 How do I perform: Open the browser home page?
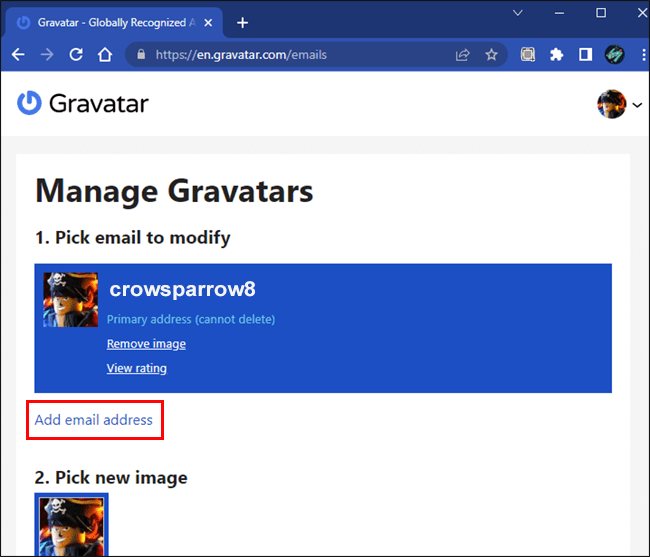click(x=105, y=54)
